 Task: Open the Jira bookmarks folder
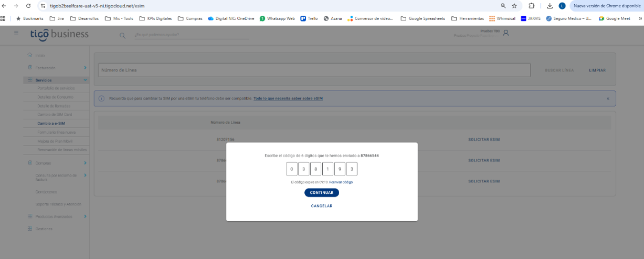pyautogui.click(x=57, y=18)
